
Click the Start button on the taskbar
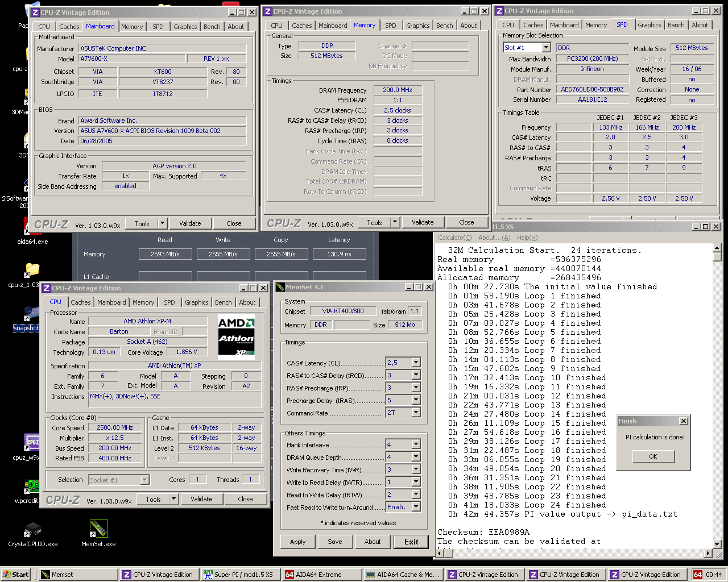tap(16, 575)
